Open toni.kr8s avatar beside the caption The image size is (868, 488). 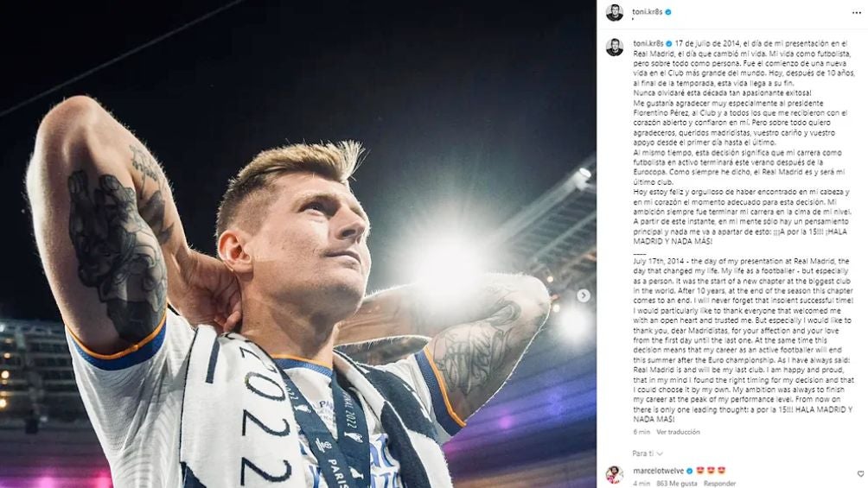615,47
